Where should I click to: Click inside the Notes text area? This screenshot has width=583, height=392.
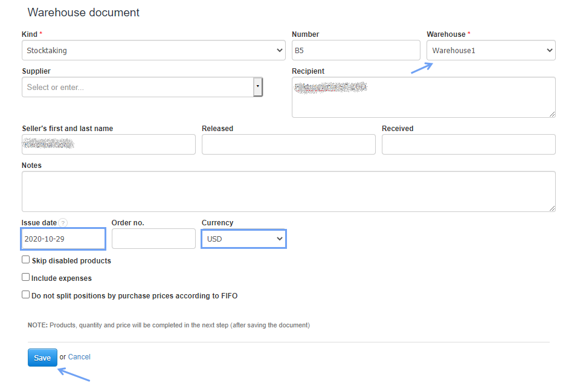(288, 191)
